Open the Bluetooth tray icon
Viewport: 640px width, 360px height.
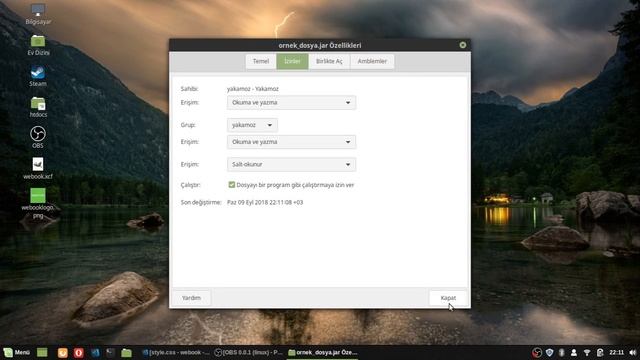pyautogui.click(x=562, y=352)
